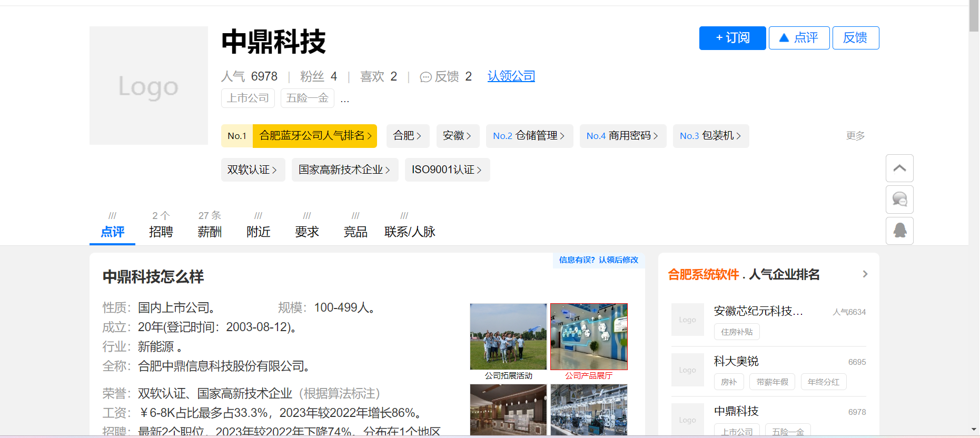Click the page scrollbar thumb

pyautogui.click(x=974, y=16)
